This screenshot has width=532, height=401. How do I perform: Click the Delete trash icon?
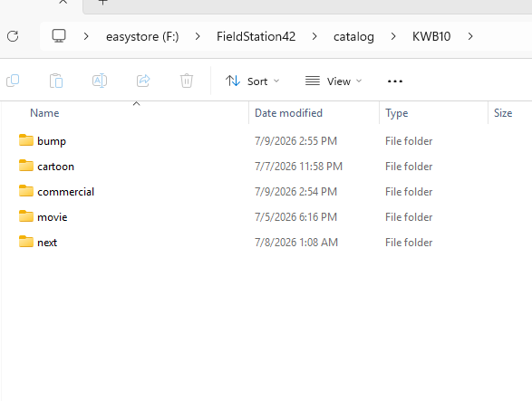coord(187,81)
